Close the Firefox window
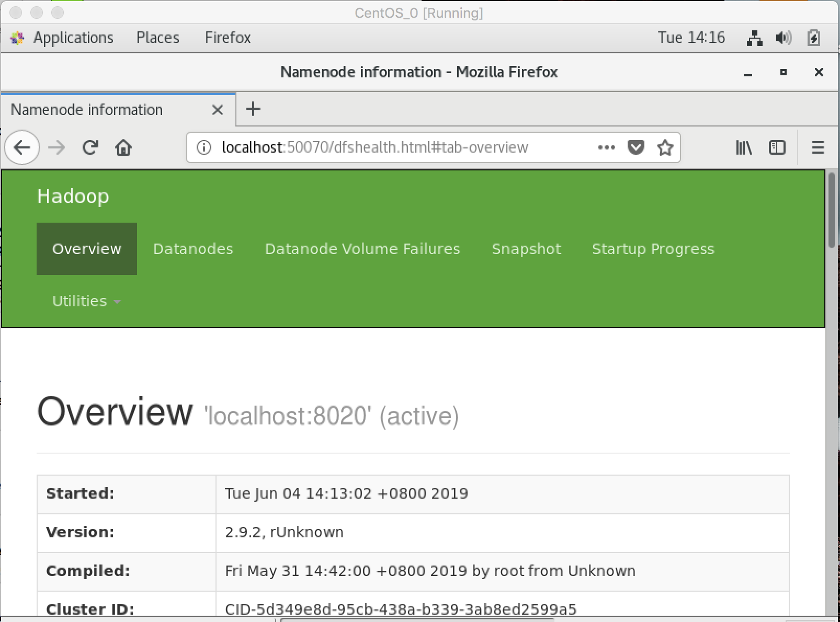840x622 pixels. [x=819, y=72]
